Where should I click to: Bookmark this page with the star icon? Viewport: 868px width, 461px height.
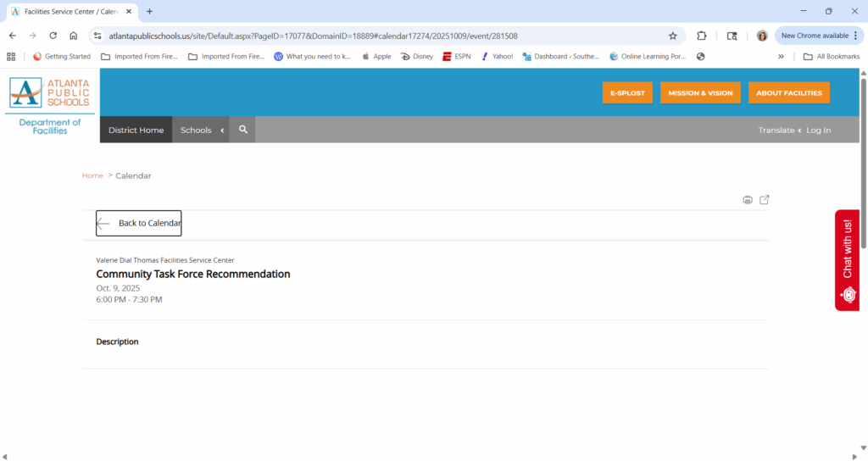pos(672,36)
